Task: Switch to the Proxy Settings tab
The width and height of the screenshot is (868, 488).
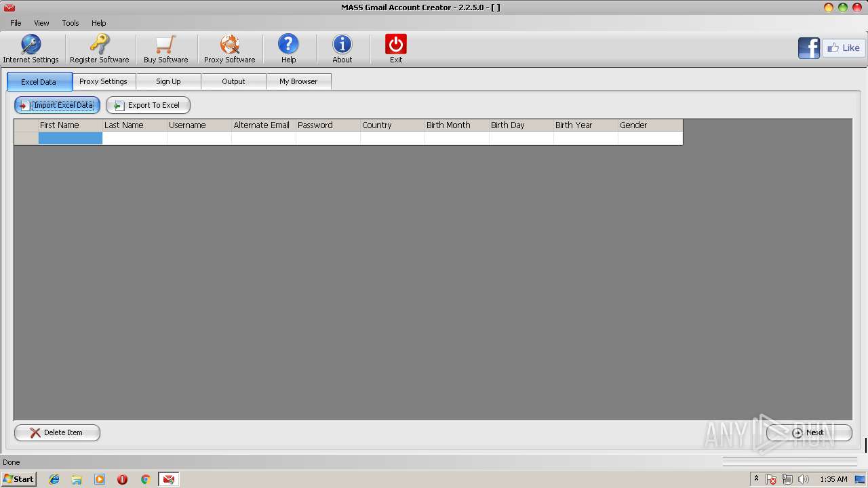Action: click(103, 81)
